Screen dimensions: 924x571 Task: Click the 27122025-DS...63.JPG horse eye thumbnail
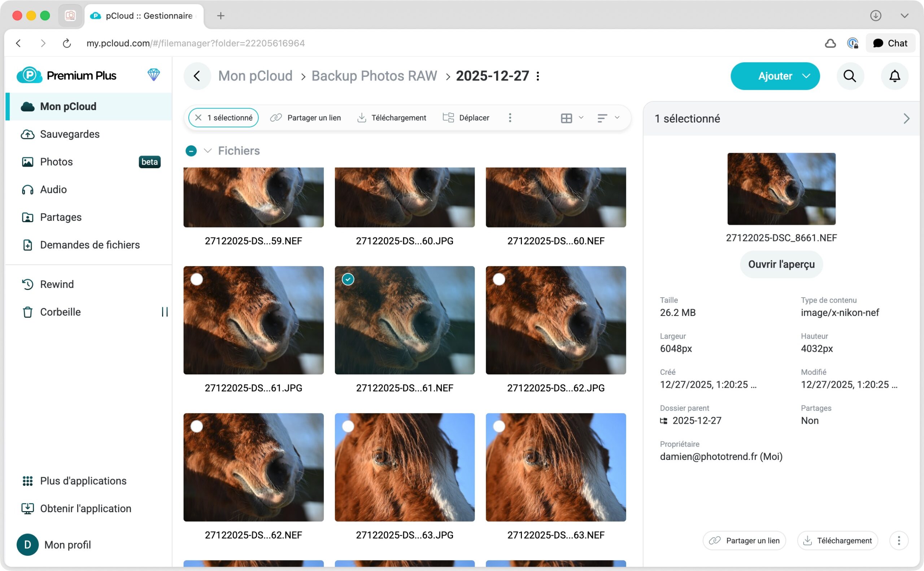404,467
